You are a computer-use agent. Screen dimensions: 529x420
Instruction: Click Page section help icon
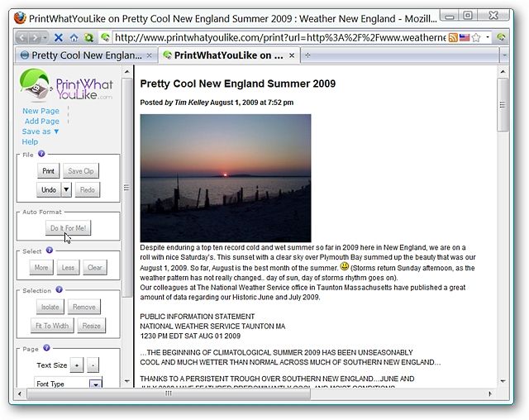46,348
